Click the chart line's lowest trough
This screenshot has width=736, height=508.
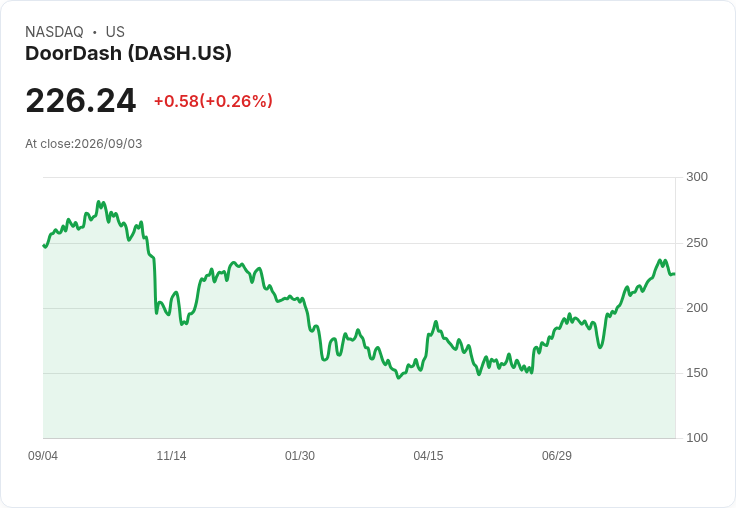[398, 377]
